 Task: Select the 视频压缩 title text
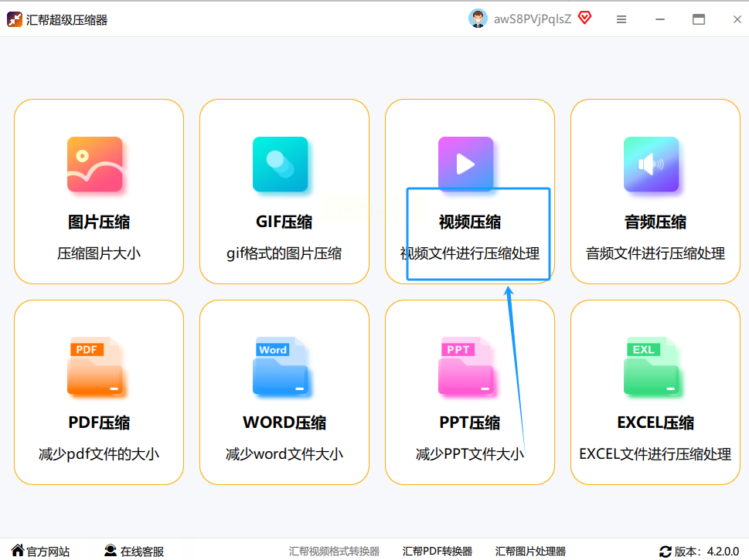pos(470,222)
